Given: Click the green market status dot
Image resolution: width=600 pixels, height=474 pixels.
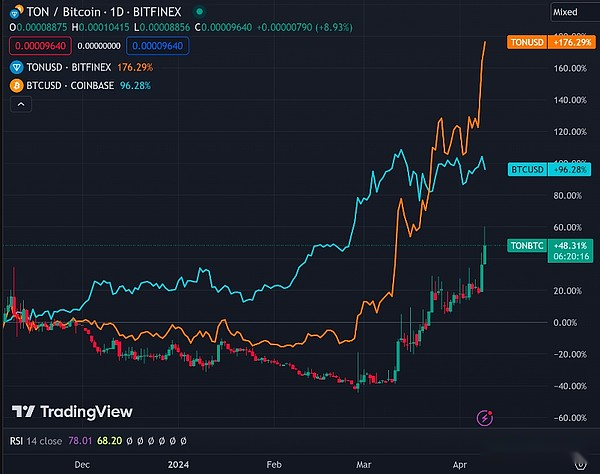Looking at the screenshot, I should click(199, 12).
